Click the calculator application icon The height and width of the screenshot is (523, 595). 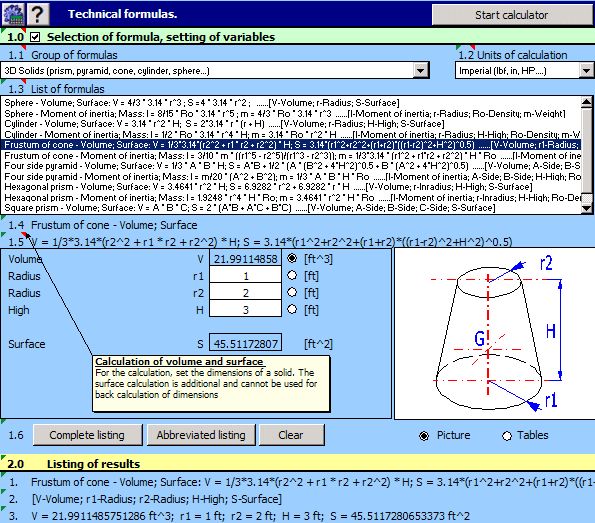pos(13,14)
